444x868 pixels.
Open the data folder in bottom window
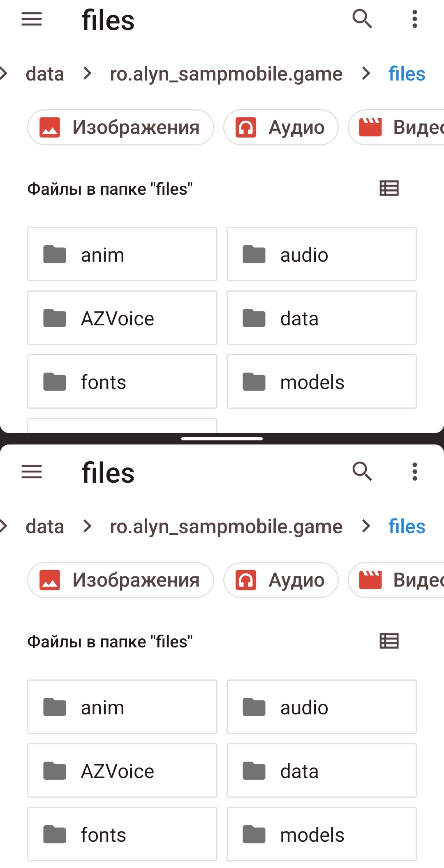tap(321, 771)
